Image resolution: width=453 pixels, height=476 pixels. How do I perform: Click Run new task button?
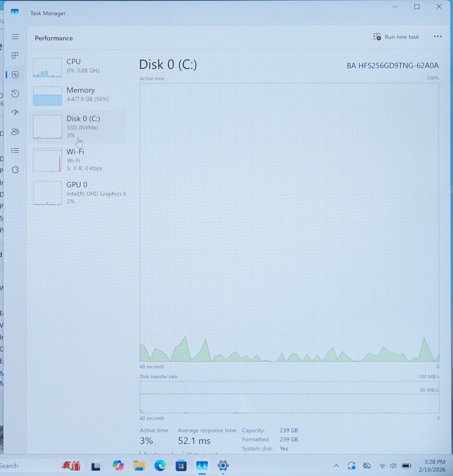(396, 37)
